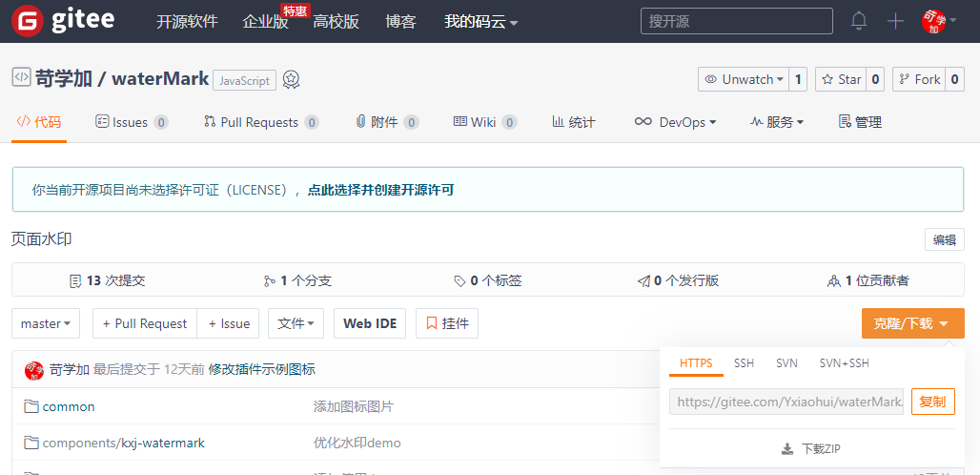Select the SSH clone tab
The image size is (980, 475).
(744, 363)
